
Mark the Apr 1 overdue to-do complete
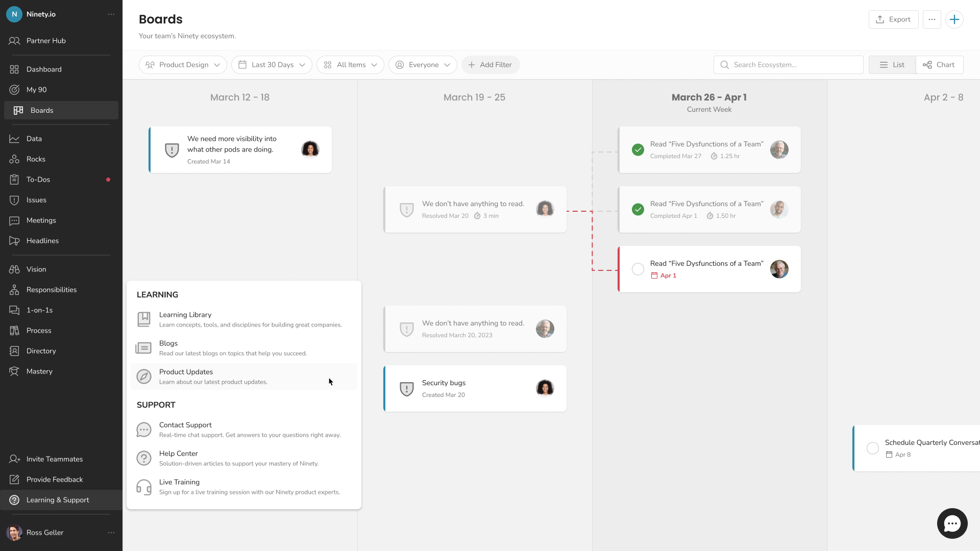coord(638,269)
